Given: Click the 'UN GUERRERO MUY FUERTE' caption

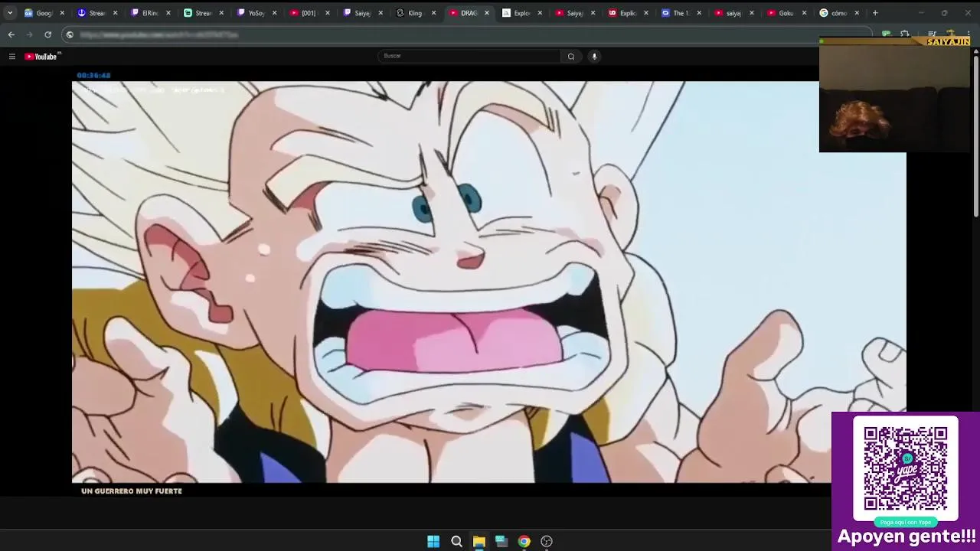Looking at the screenshot, I should (132, 491).
